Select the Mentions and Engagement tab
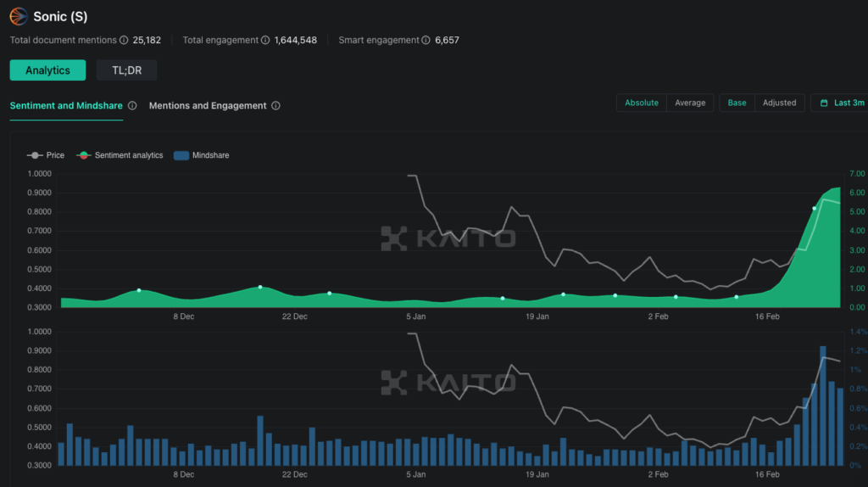 click(x=208, y=105)
